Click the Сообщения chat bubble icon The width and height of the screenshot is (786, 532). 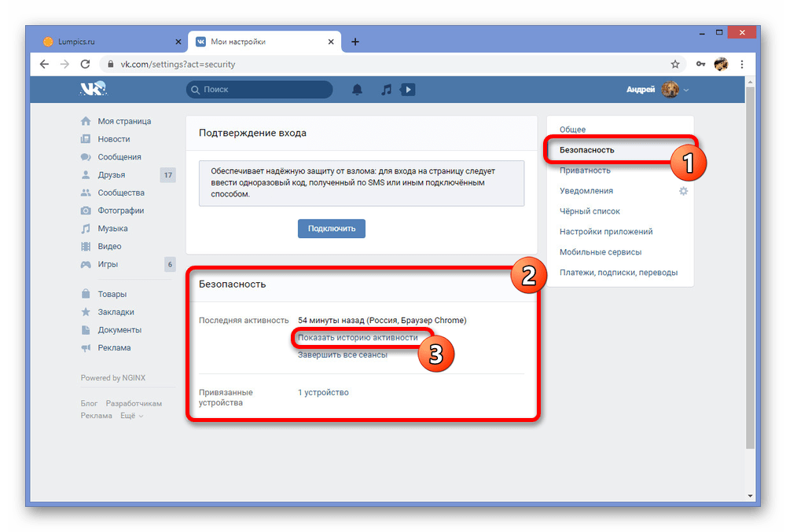point(86,157)
